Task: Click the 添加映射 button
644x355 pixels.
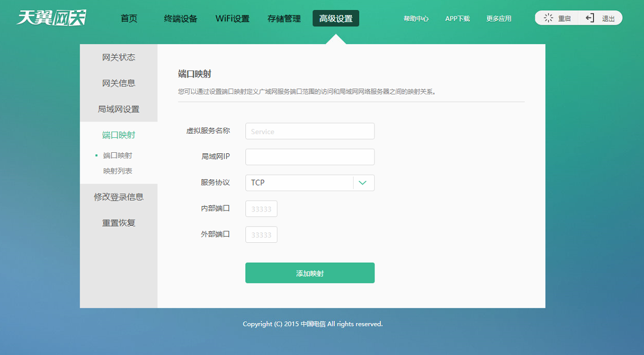Action: pos(310,273)
